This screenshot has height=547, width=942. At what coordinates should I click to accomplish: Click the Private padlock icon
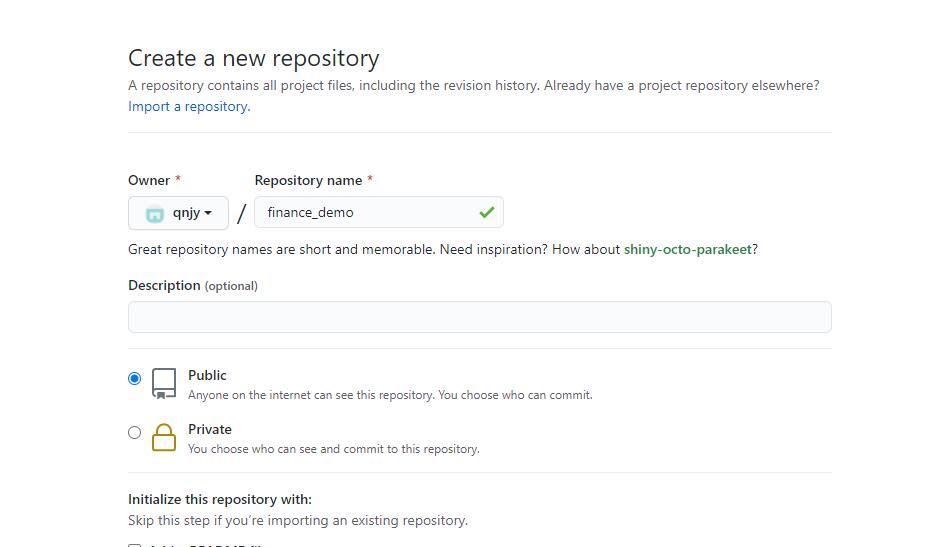(164, 438)
